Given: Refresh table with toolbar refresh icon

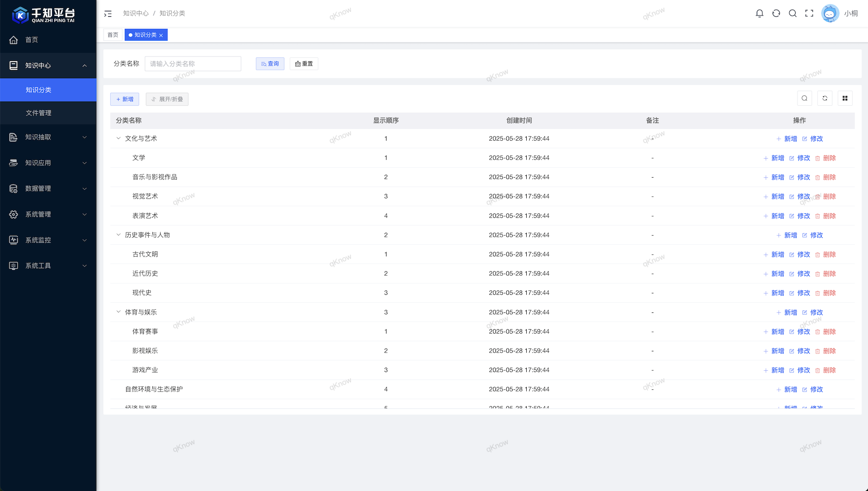Looking at the screenshot, I should tap(825, 98).
